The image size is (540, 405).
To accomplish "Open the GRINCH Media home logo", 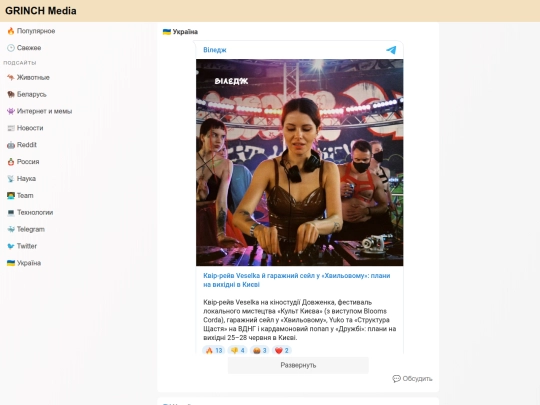I will pos(41,11).
